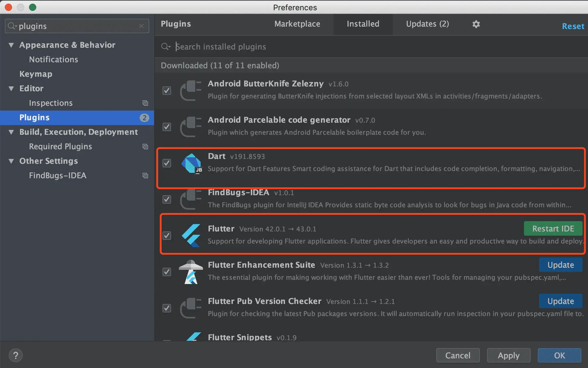Click the project-level icon beside FindBugs-IDEA setting
The width and height of the screenshot is (588, 368).
click(x=145, y=176)
